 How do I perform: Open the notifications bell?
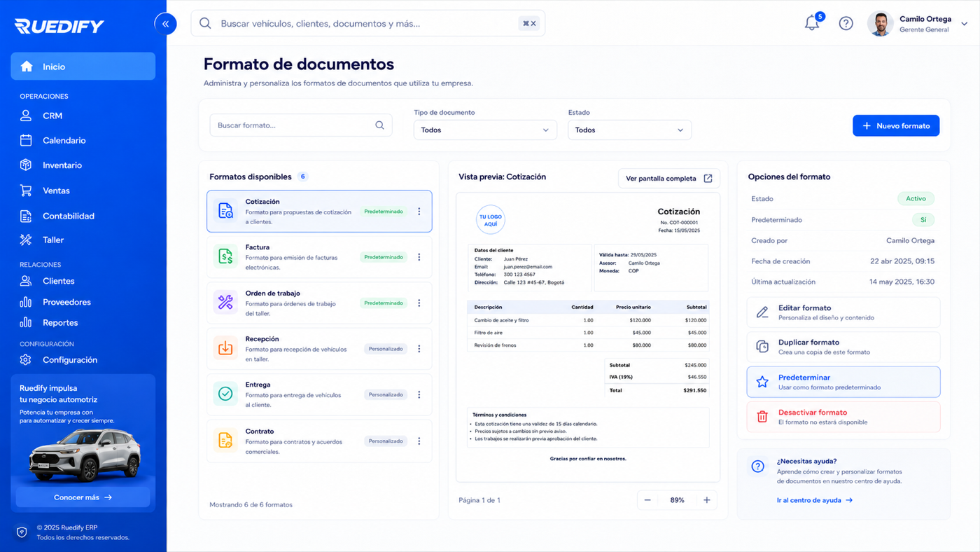tap(812, 23)
